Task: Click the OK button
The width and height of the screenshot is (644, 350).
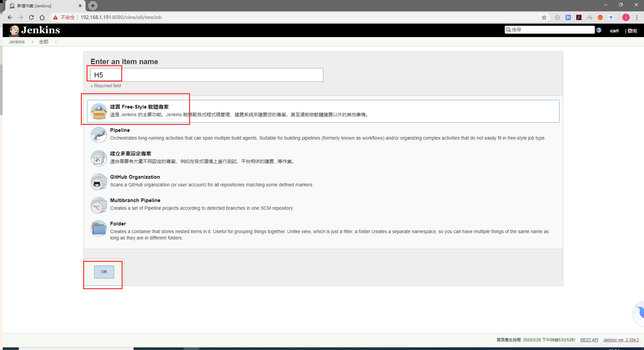Action: [104, 272]
